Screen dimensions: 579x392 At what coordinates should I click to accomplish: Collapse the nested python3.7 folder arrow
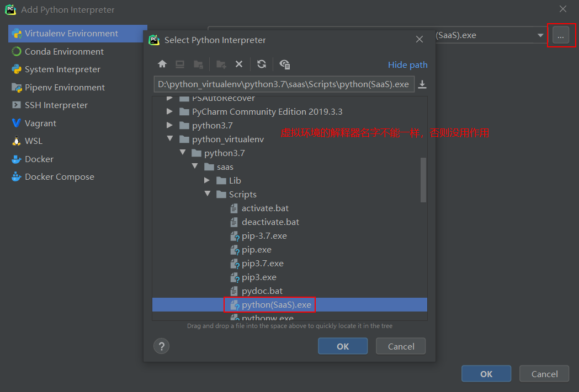(182, 152)
